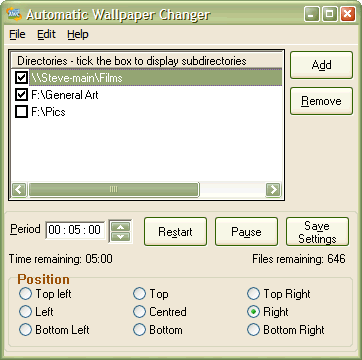This screenshot has width=362, height=360.
Task: Click the Restart button
Action: pyautogui.click(x=175, y=232)
